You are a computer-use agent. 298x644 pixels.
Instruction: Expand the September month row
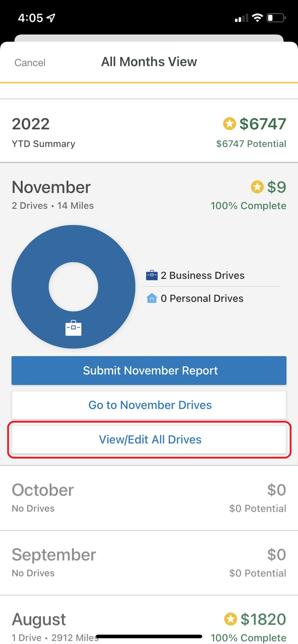pos(149,563)
